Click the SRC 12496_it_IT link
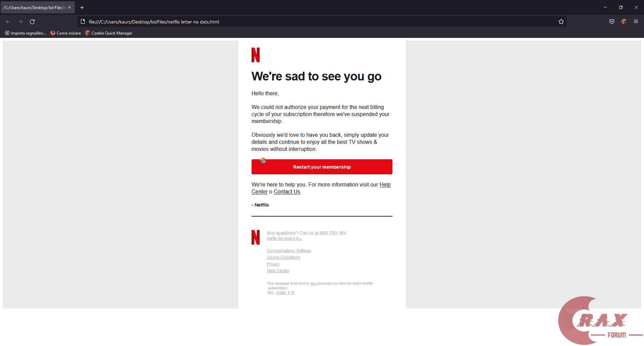This screenshot has height=346, width=644. click(285, 293)
